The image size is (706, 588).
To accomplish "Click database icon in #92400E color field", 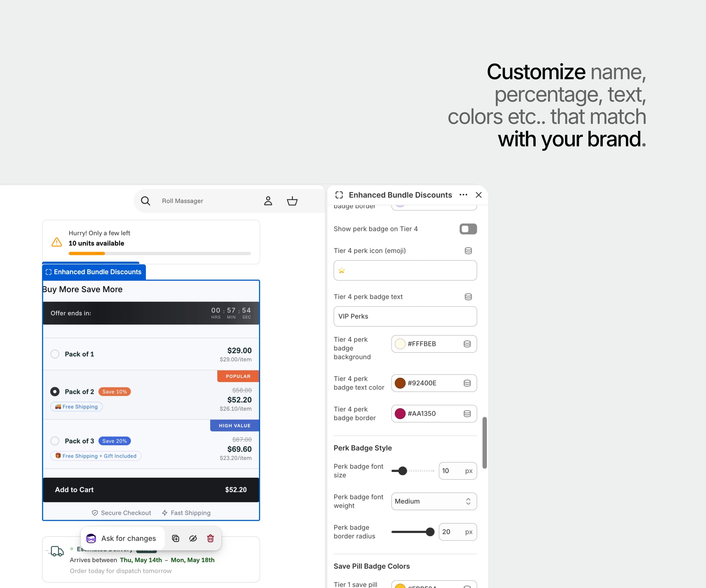I will pyautogui.click(x=467, y=383).
